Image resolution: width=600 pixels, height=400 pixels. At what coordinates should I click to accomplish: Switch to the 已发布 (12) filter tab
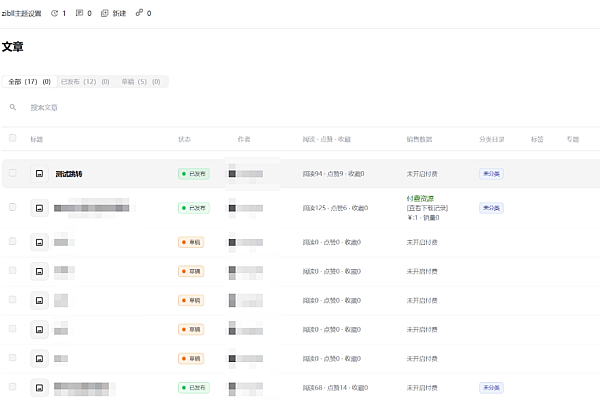pos(84,82)
